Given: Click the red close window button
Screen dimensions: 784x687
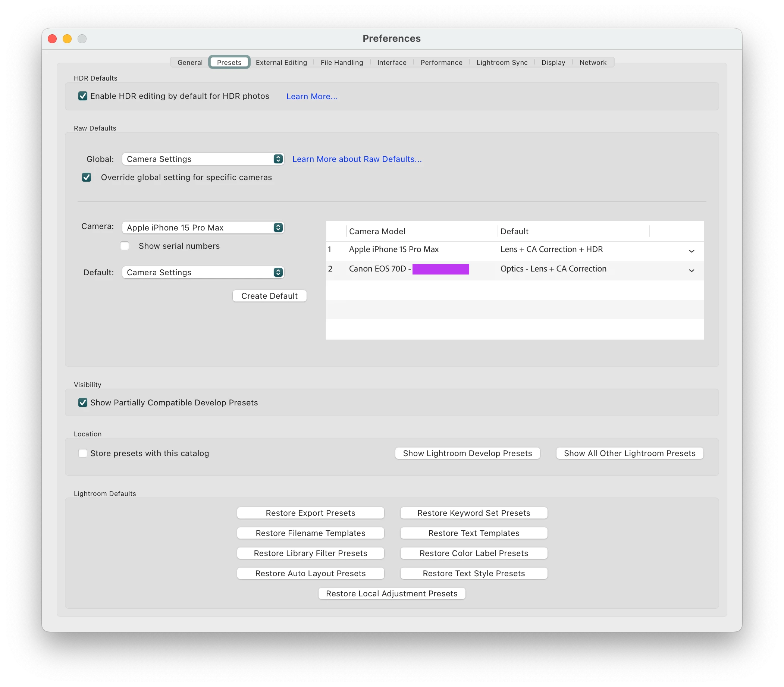Looking at the screenshot, I should (x=52, y=39).
